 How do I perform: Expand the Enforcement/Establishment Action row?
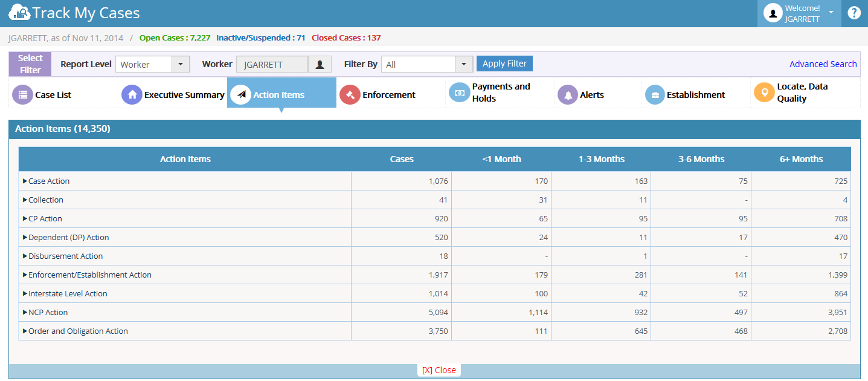point(25,275)
